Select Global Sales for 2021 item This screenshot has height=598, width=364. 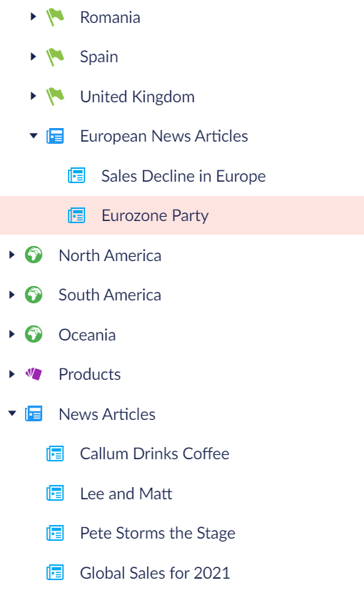tap(155, 573)
